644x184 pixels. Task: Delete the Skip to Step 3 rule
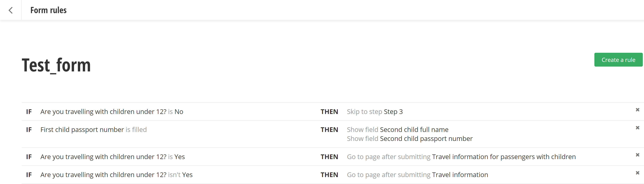point(637,110)
